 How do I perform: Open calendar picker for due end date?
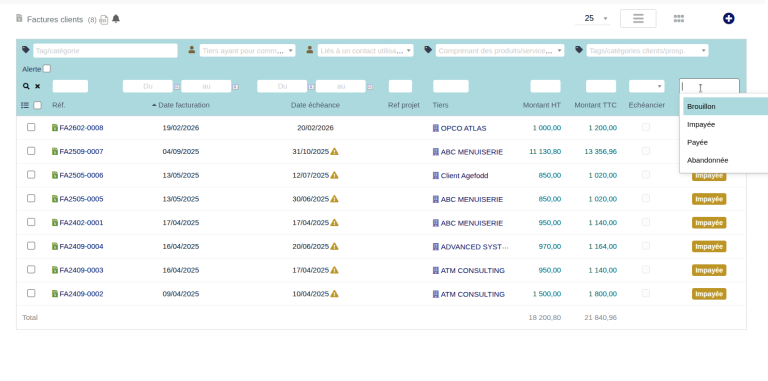(x=370, y=87)
